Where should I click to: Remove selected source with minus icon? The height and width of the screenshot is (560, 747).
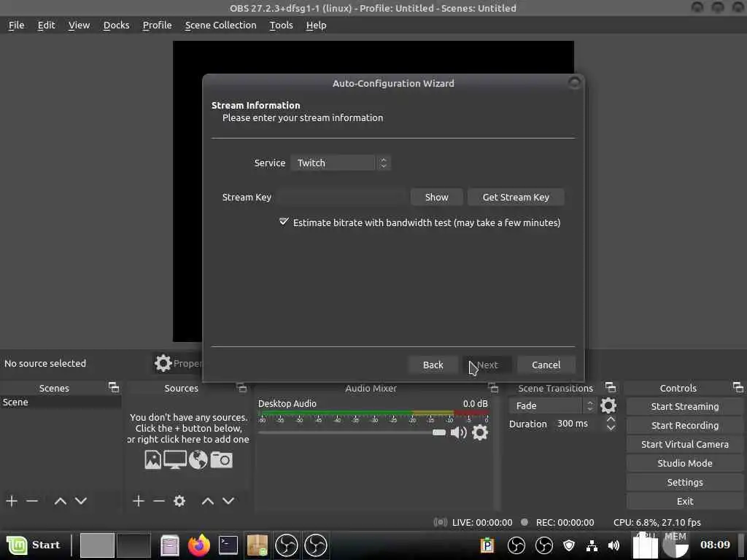pyautogui.click(x=158, y=500)
